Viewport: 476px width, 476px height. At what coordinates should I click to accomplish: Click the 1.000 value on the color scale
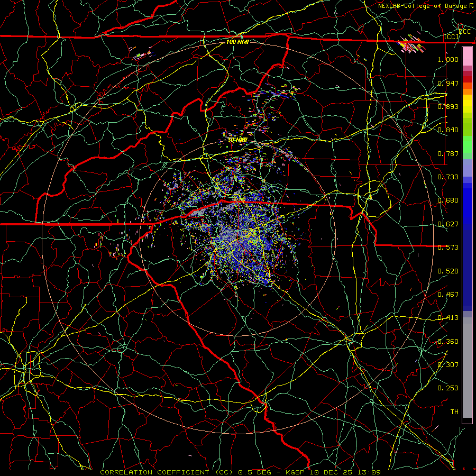point(448,59)
